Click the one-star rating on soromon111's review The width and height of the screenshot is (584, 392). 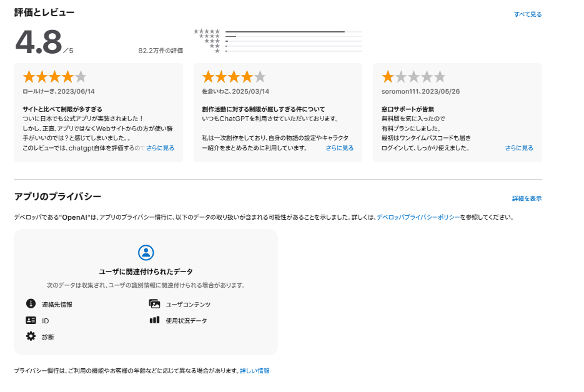coord(413,77)
